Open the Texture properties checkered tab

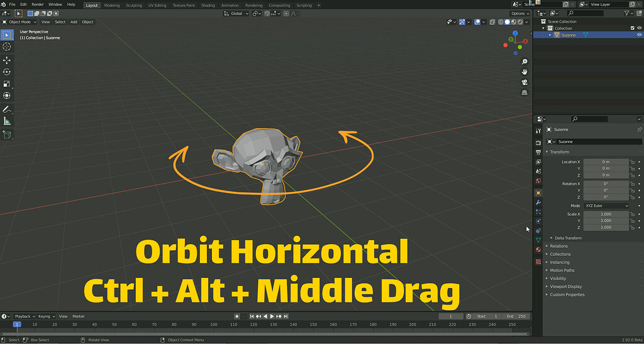click(x=538, y=262)
